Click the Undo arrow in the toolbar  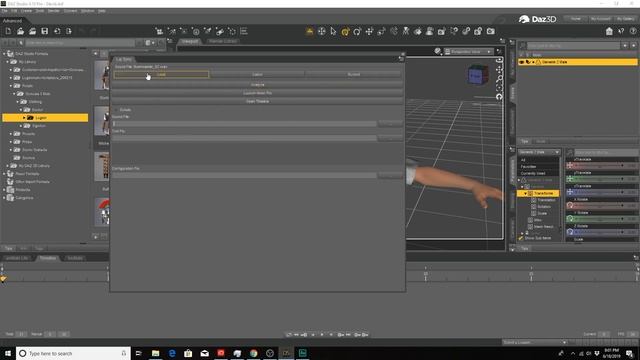[81, 31]
